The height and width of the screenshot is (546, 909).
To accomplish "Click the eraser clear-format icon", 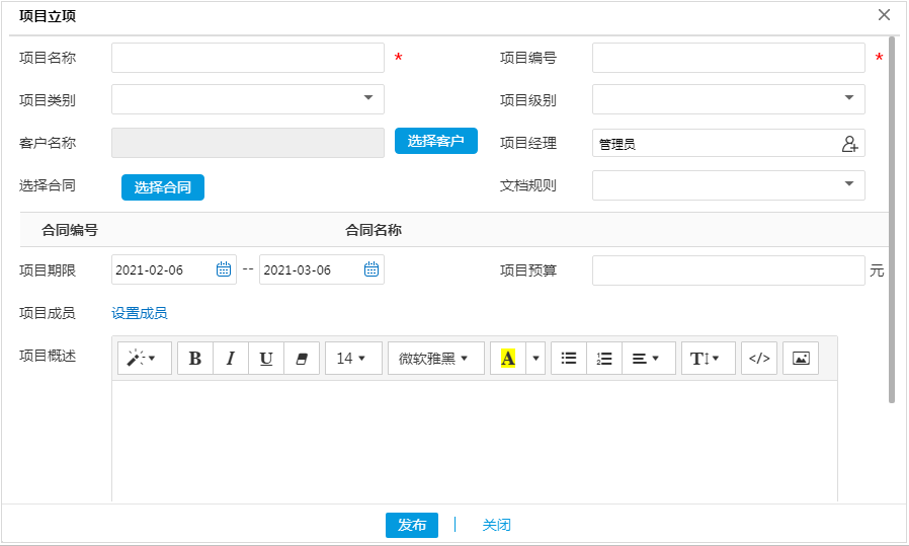I will (x=301, y=358).
